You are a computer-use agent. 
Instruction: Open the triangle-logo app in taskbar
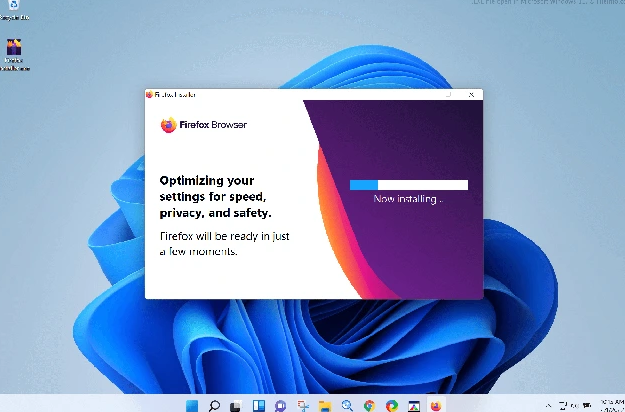[414, 405]
